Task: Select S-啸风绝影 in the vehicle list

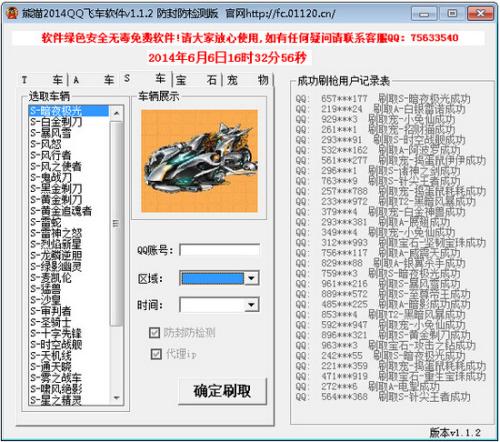Action: [69, 389]
